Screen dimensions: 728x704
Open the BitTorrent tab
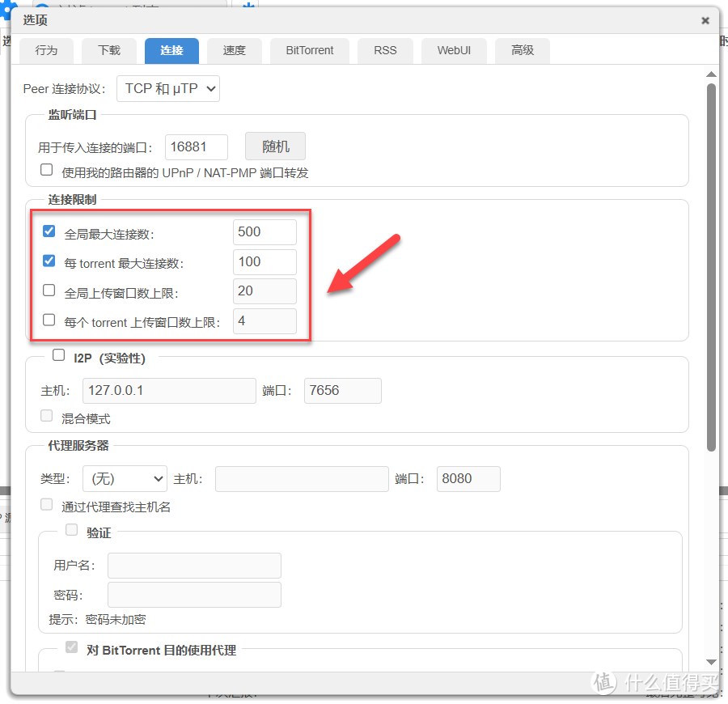(310, 51)
